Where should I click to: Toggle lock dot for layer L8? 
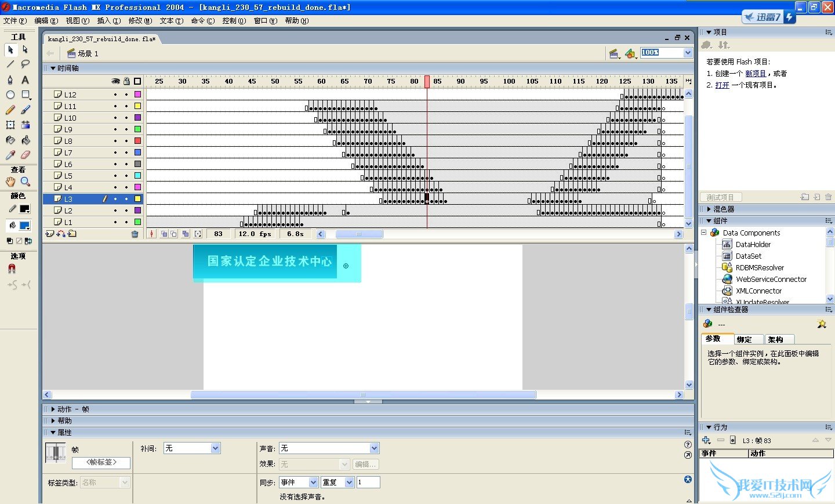(126, 141)
